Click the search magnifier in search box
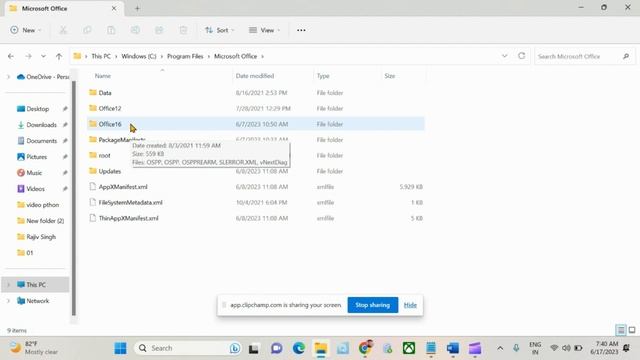Viewport: 640px width, 360px height. (626, 56)
